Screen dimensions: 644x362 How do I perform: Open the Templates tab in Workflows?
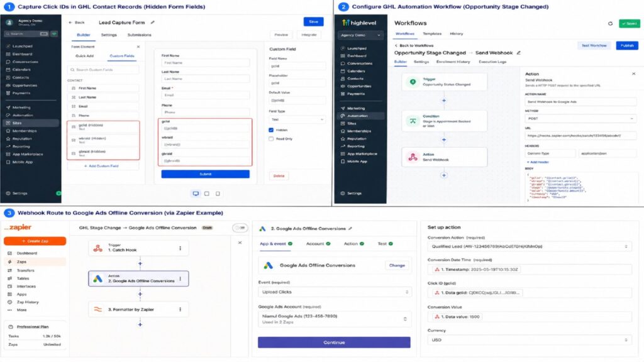(432, 34)
